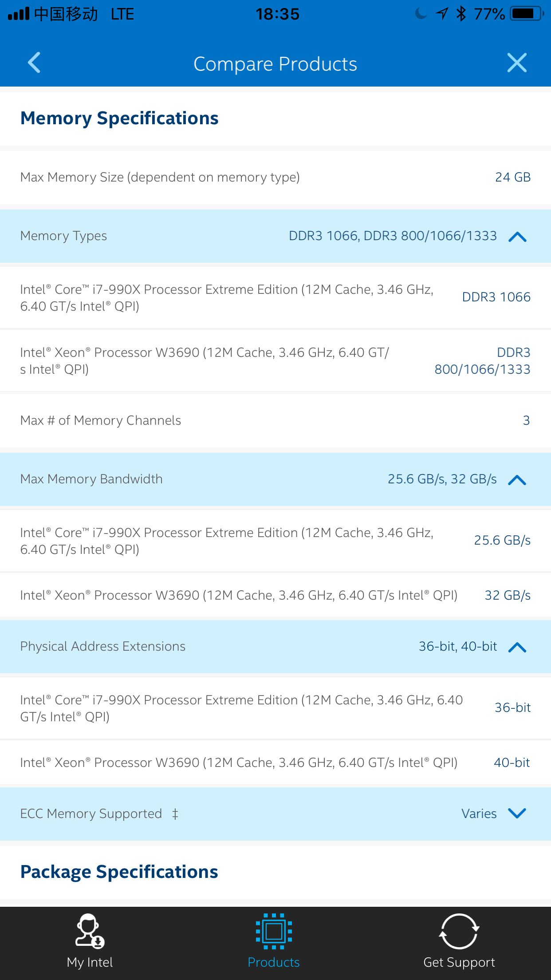Collapse the Max Memory Bandwidth chevron
551x980 pixels.
coord(517,480)
